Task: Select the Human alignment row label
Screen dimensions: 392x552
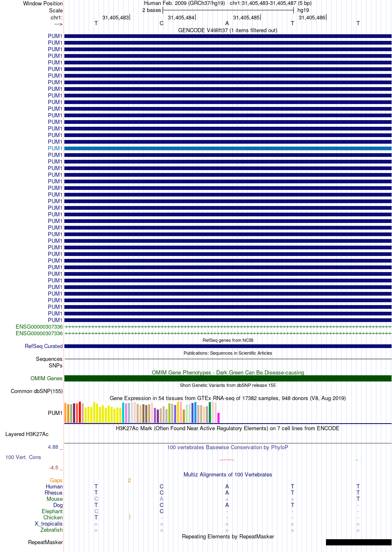Action: coord(54,486)
